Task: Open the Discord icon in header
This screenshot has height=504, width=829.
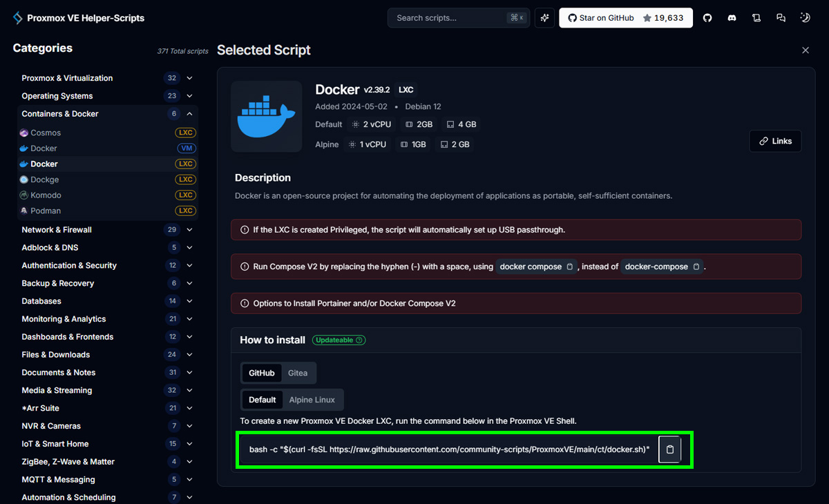Action: (x=732, y=18)
